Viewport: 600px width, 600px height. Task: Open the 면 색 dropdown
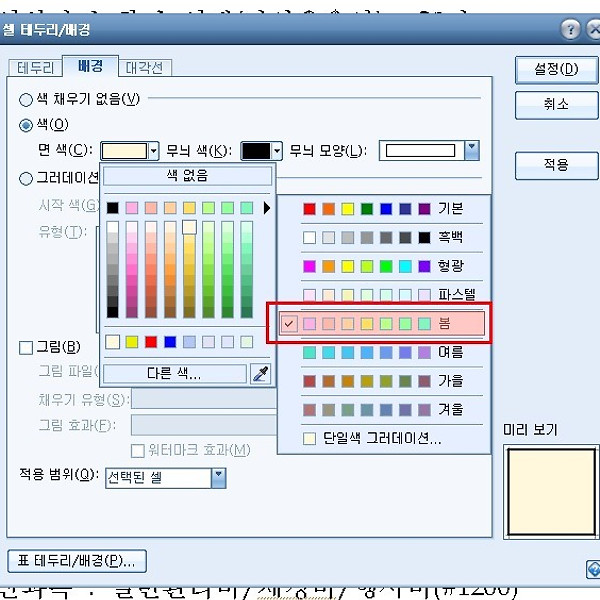tap(154, 151)
